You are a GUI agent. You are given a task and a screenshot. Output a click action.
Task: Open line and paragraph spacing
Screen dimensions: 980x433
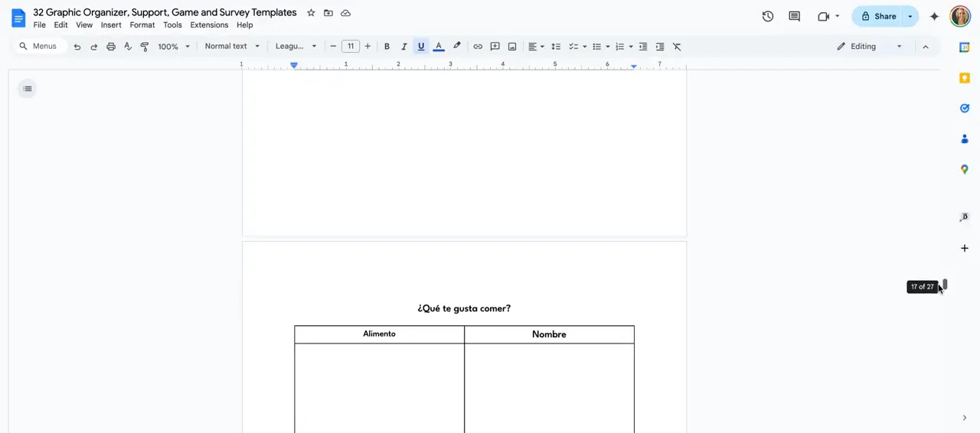556,47
